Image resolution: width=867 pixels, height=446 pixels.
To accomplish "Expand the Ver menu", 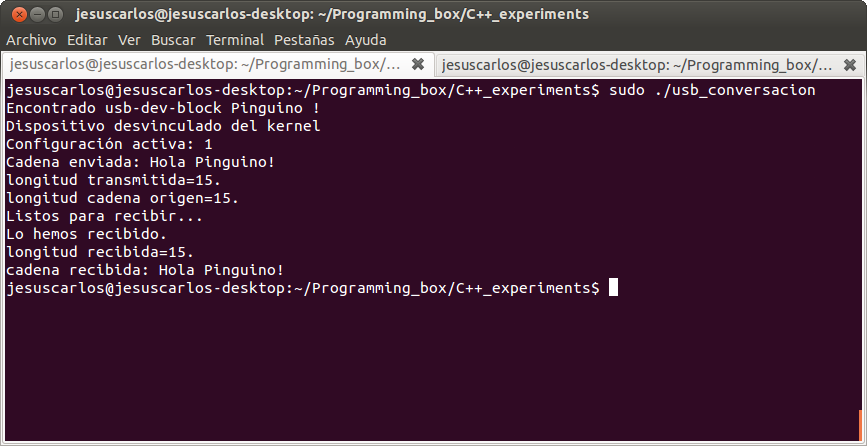I will [129, 40].
